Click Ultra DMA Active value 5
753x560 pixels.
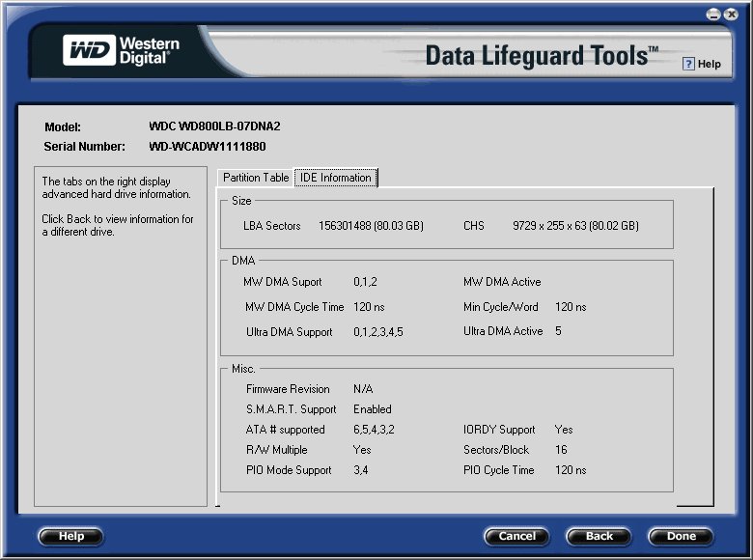[558, 331]
